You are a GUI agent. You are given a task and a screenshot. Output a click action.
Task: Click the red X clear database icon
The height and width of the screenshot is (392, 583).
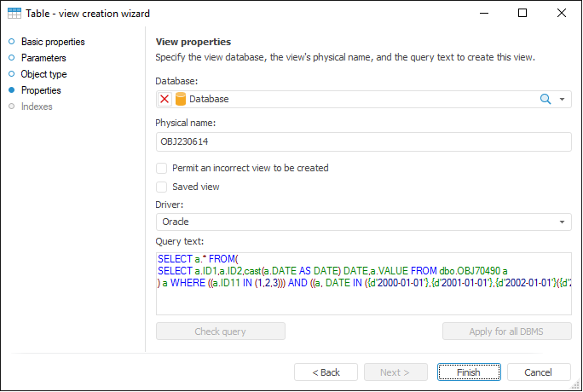pyautogui.click(x=165, y=99)
